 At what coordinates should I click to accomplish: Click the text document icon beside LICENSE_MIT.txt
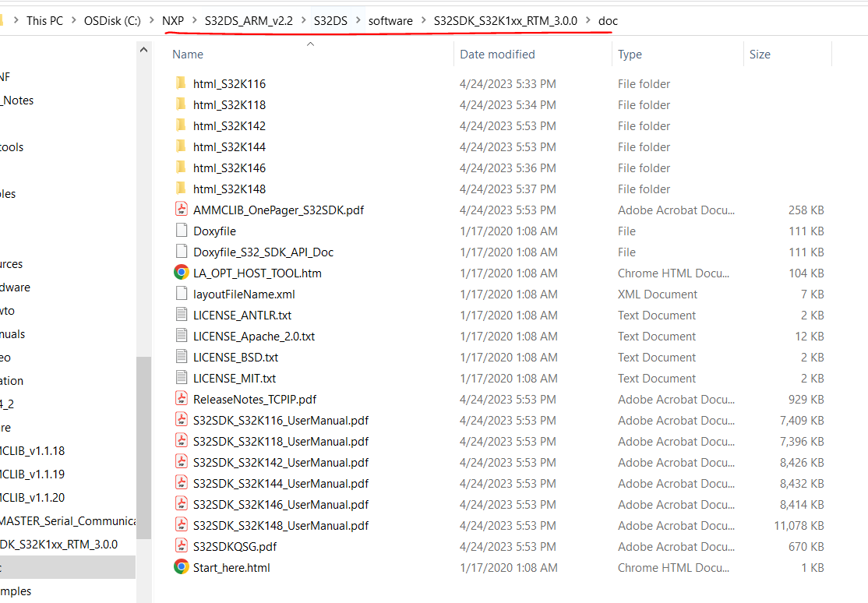(180, 378)
